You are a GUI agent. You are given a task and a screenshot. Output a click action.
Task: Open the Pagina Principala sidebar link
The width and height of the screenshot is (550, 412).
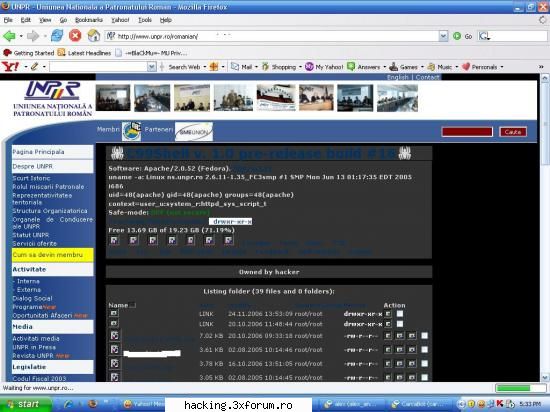coord(53,152)
